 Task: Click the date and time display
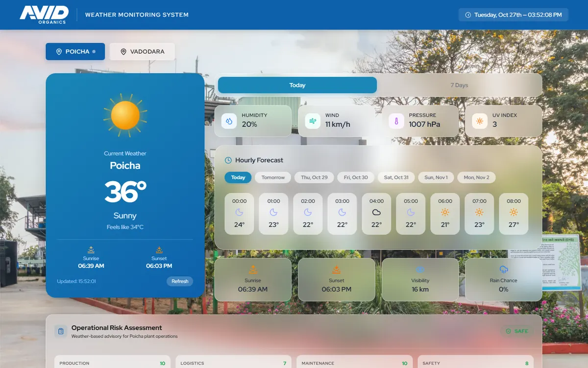514,15
